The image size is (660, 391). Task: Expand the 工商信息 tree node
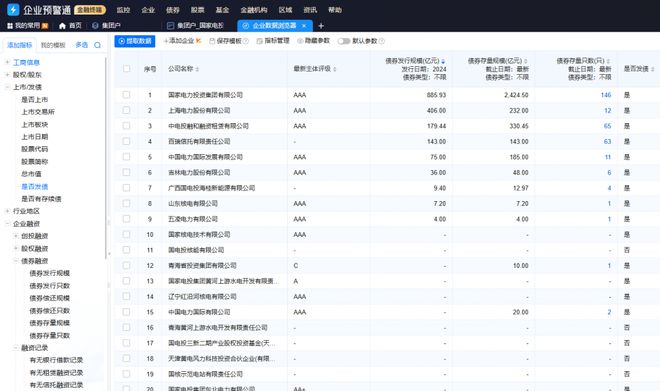click(x=7, y=62)
